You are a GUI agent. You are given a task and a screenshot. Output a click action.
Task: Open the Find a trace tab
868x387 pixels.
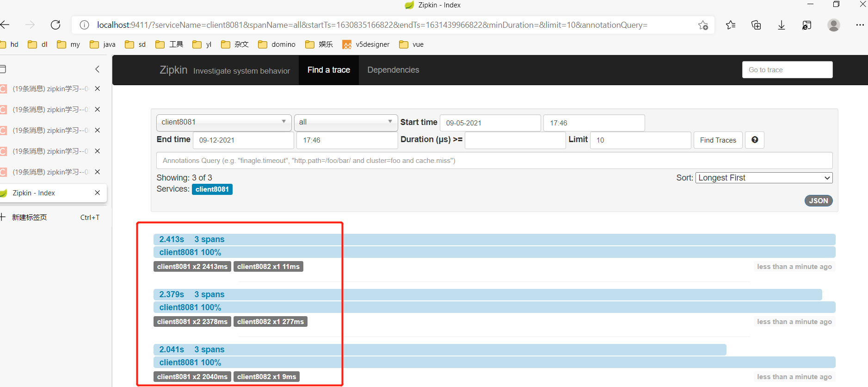tap(329, 70)
